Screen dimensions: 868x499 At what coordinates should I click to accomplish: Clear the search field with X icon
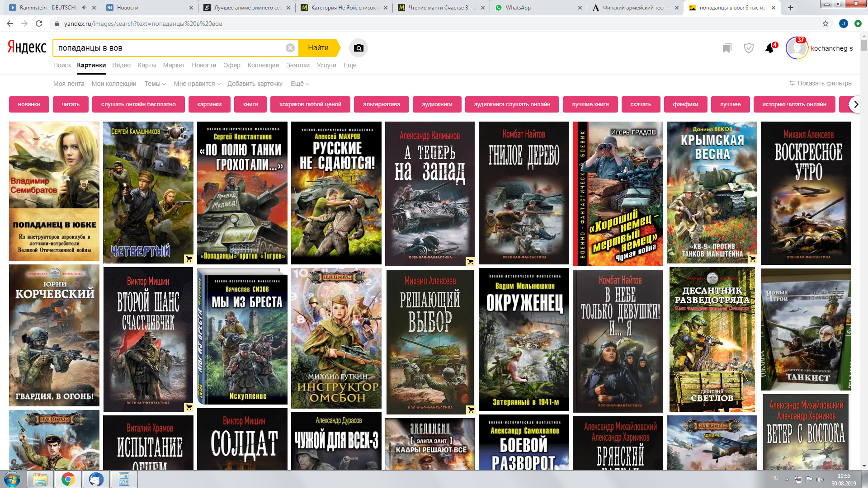pyautogui.click(x=290, y=48)
